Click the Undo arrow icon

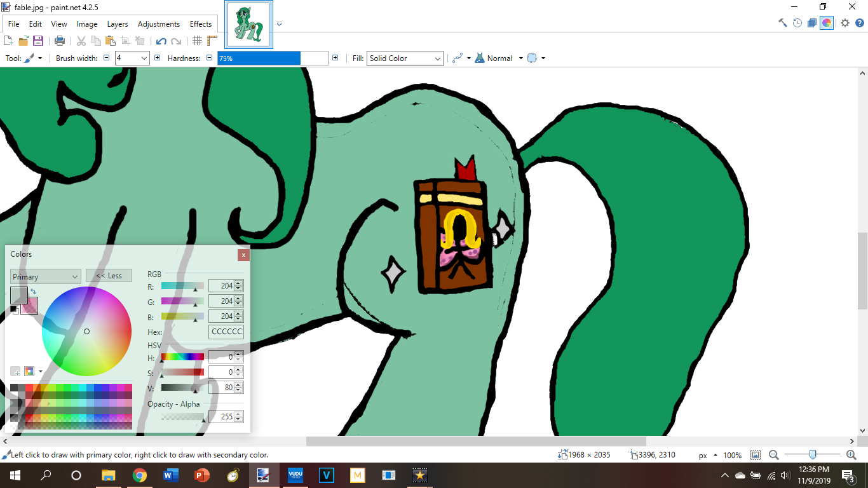161,41
